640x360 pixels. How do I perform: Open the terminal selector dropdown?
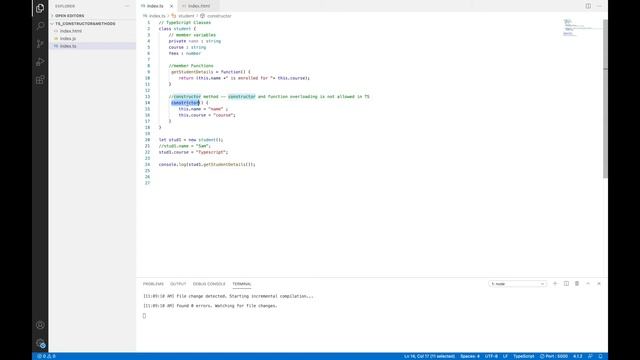[x=517, y=284]
